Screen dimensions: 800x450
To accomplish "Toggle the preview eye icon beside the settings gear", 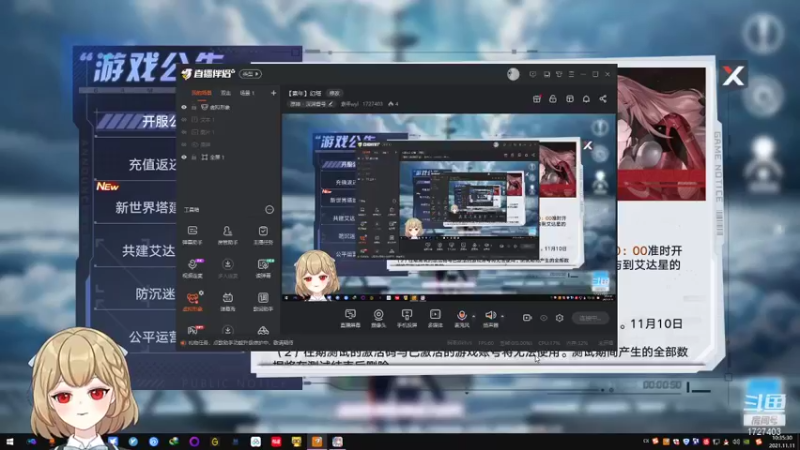I will (544, 318).
